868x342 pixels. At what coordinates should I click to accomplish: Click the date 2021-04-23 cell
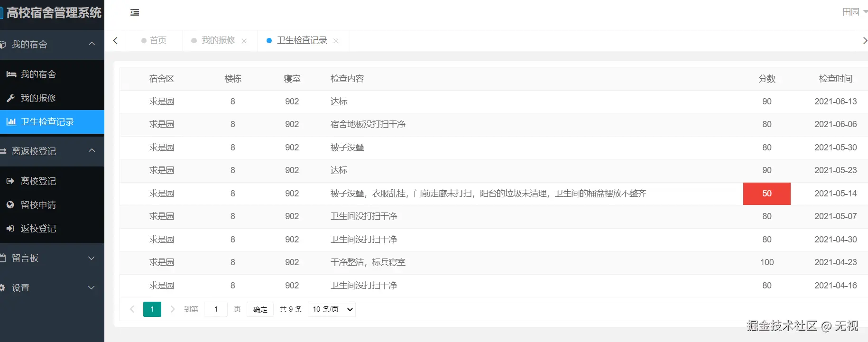point(836,262)
